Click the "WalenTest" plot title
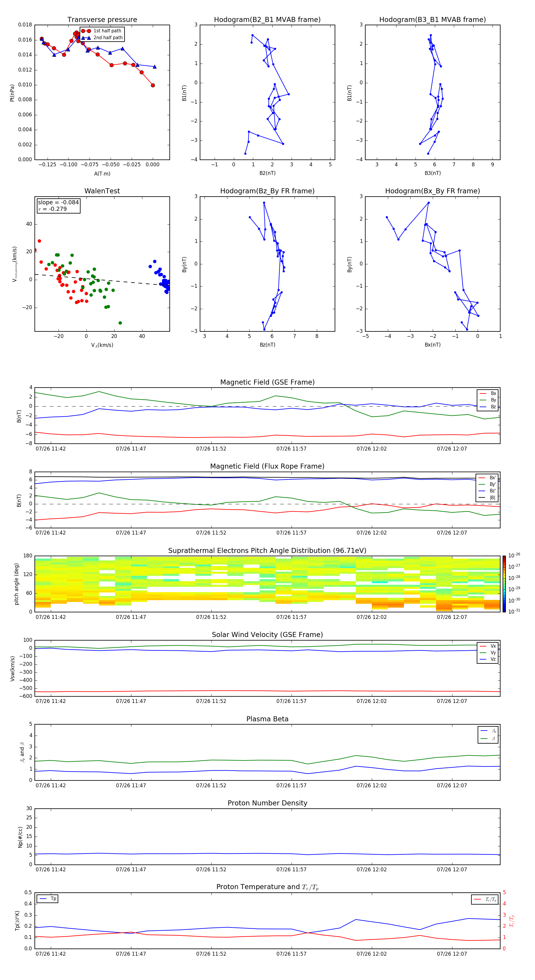Image resolution: width=535 pixels, height=980 pixels. pos(102,191)
